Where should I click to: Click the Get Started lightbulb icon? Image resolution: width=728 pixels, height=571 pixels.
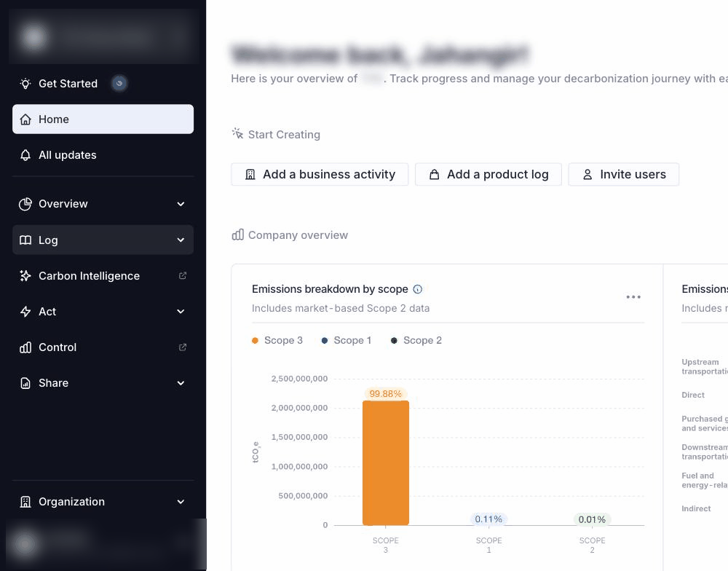pos(25,84)
